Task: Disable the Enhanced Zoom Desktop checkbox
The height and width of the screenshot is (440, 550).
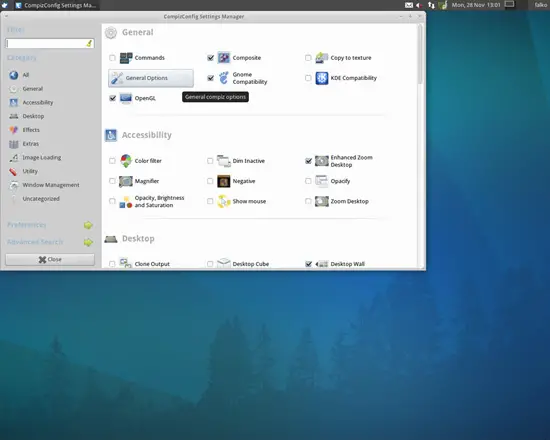Action: tap(308, 161)
